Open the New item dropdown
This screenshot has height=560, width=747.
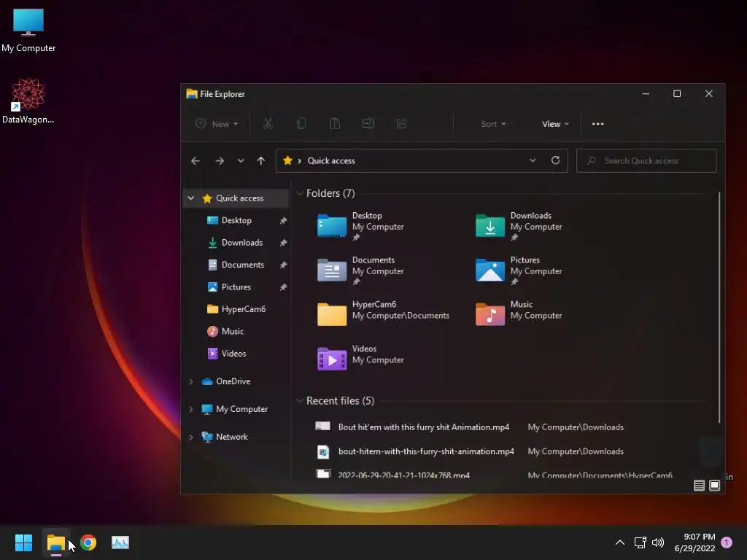pyautogui.click(x=217, y=124)
